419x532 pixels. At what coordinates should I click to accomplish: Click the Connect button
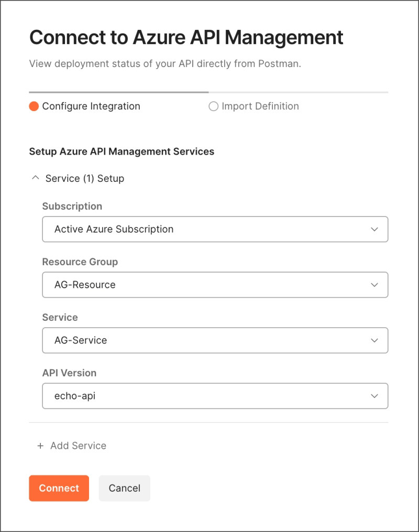[59, 488]
